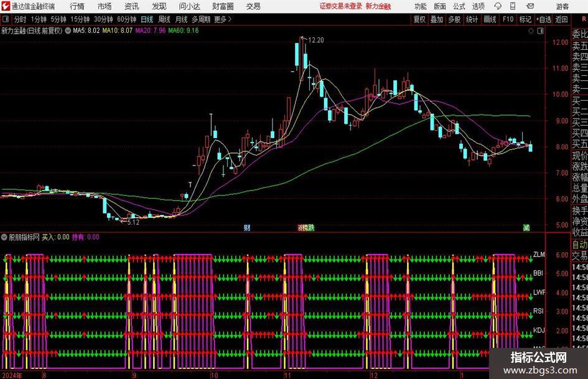Select the 周线 weekly period tab
This screenshot has width=588, height=379.
pyautogui.click(x=164, y=19)
